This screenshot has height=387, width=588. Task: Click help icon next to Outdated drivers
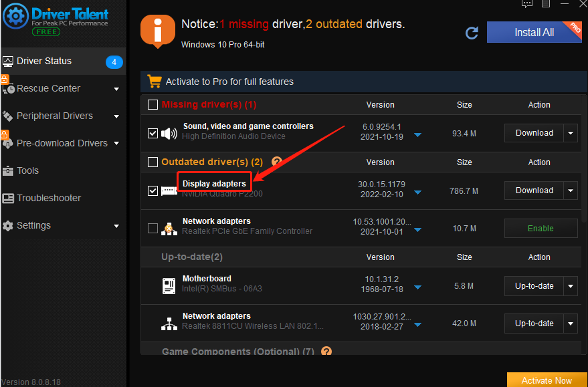tap(276, 162)
